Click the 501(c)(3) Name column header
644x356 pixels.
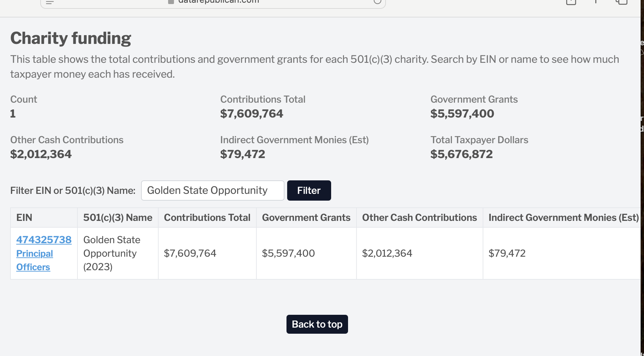[x=118, y=218]
